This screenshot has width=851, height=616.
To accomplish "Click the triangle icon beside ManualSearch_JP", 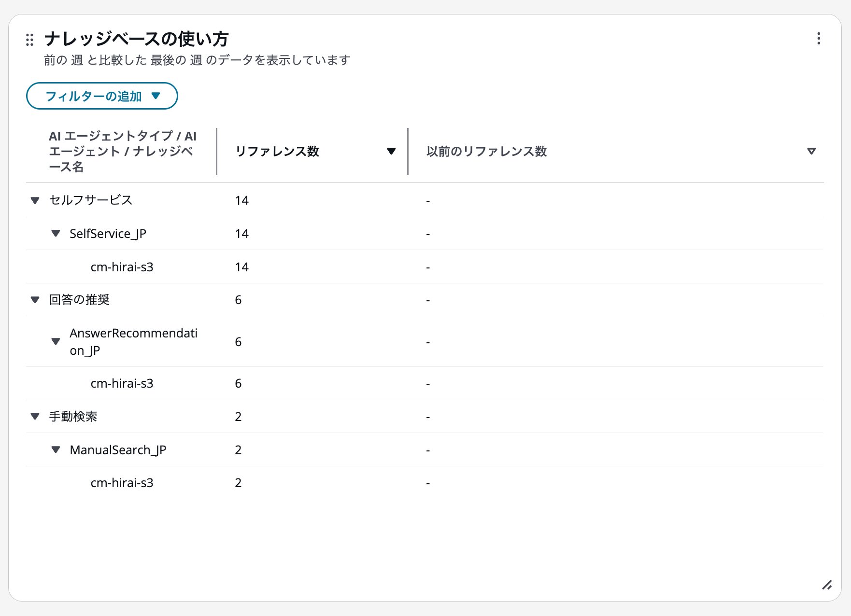I will point(56,449).
